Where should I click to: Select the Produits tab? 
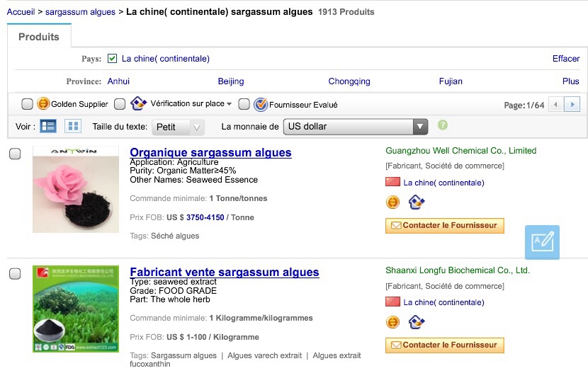(x=39, y=37)
